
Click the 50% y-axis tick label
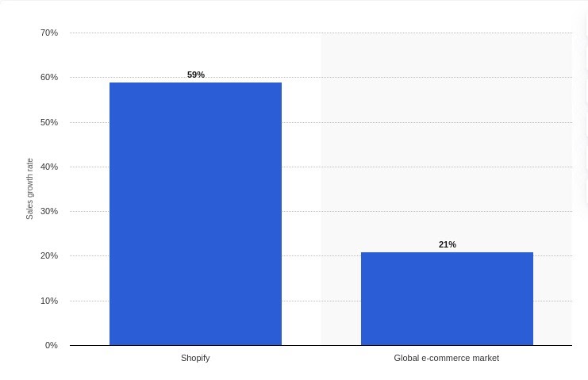click(49, 122)
